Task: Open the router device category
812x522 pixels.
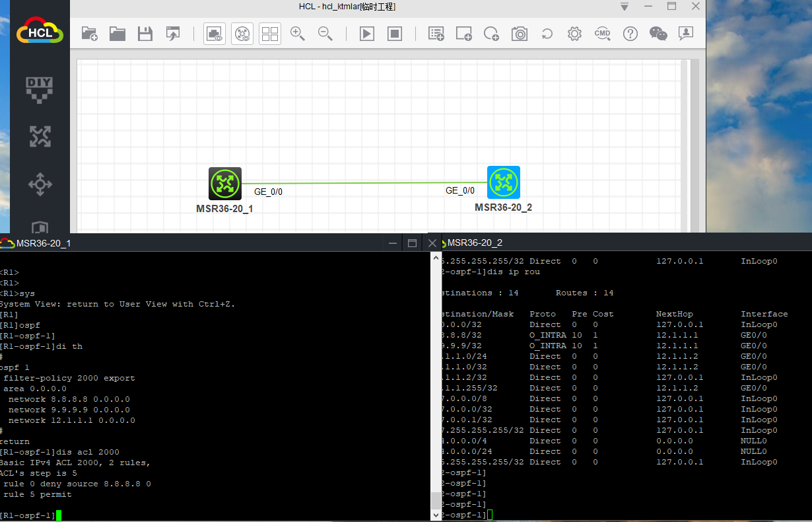Action: (40, 137)
